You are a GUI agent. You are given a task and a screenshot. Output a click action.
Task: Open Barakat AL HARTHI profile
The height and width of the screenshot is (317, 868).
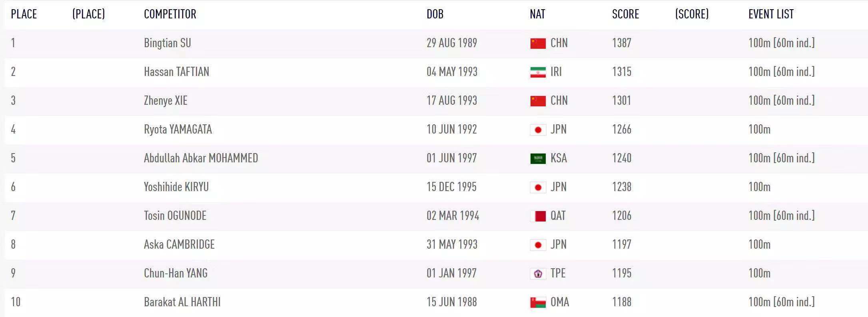point(182,302)
